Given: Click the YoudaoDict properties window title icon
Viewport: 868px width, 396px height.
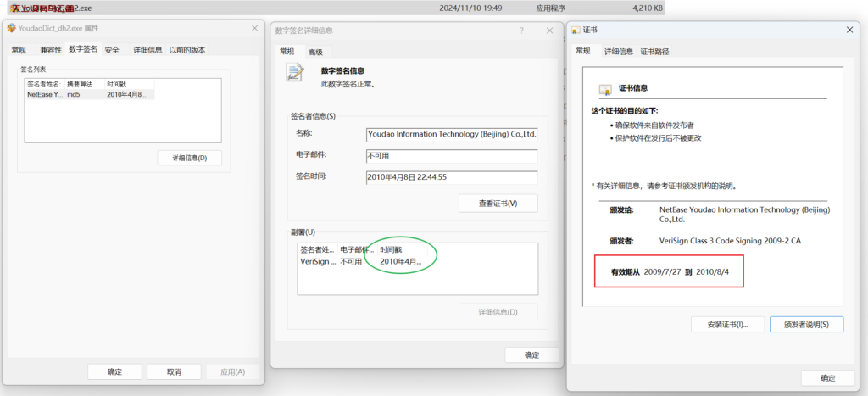Looking at the screenshot, I should [x=11, y=28].
